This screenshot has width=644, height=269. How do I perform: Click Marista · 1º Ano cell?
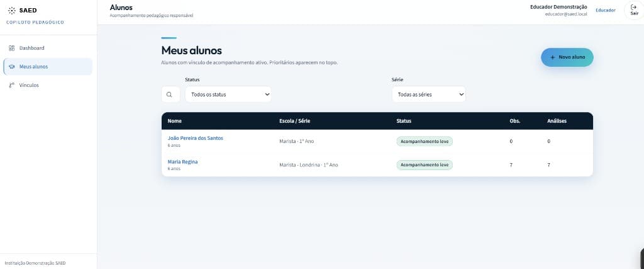[x=297, y=141]
